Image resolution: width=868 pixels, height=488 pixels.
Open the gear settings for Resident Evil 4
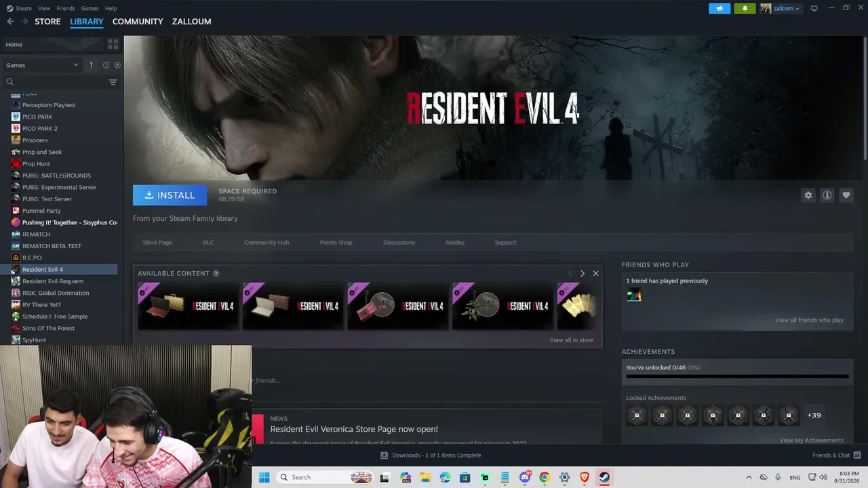[808, 195]
